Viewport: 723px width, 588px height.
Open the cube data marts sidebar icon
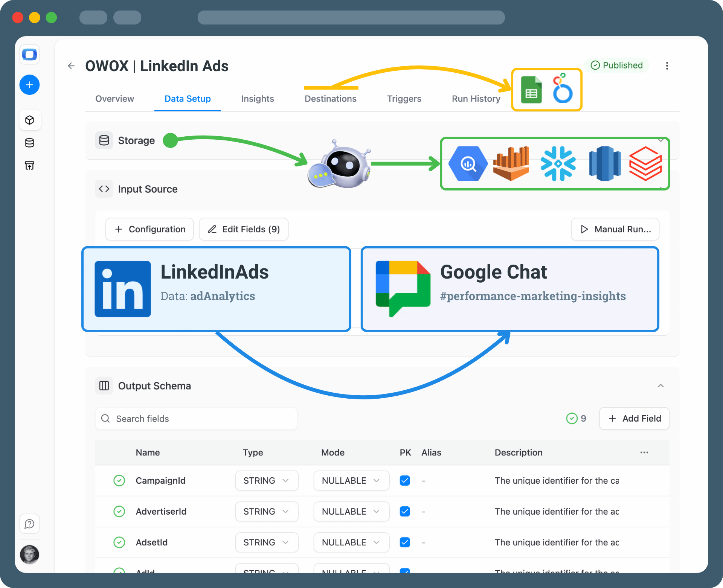[x=29, y=120]
